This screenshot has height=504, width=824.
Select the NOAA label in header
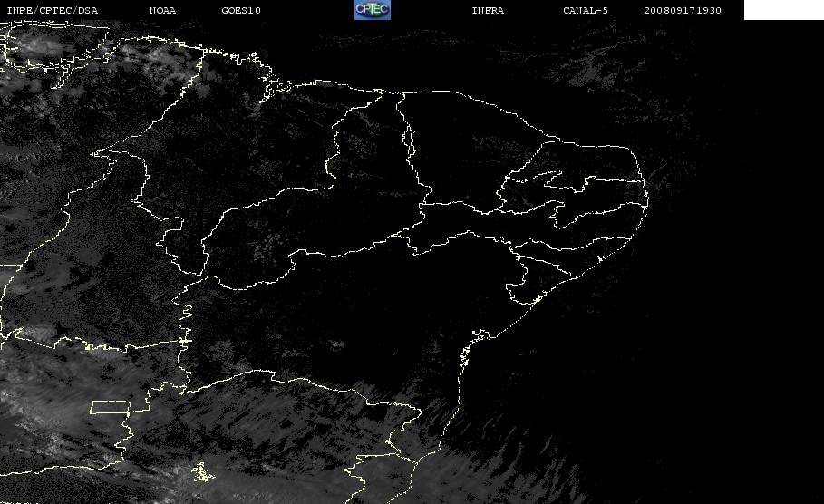click(162, 10)
